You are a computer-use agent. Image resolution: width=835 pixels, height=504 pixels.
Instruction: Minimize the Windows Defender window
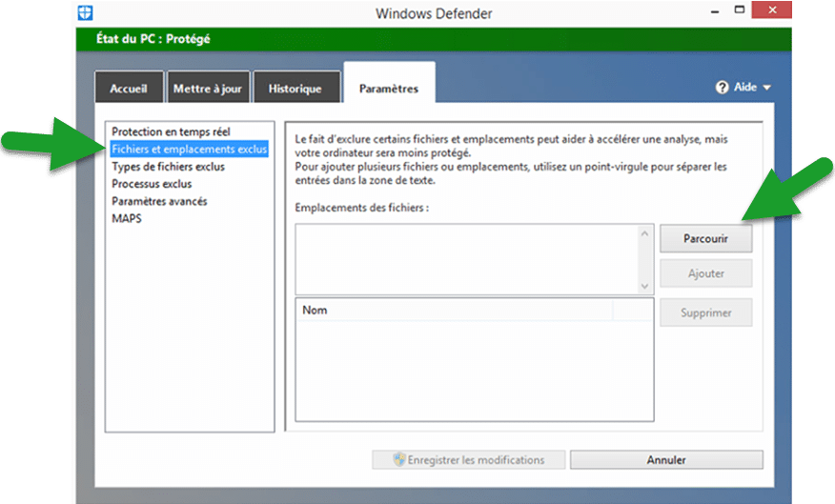pos(715,10)
